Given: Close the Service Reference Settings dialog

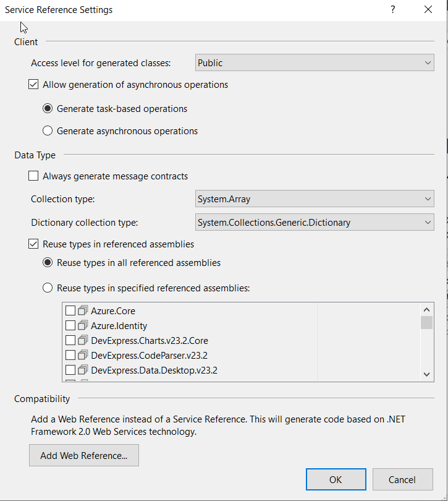Looking at the screenshot, I should (428, 10).
